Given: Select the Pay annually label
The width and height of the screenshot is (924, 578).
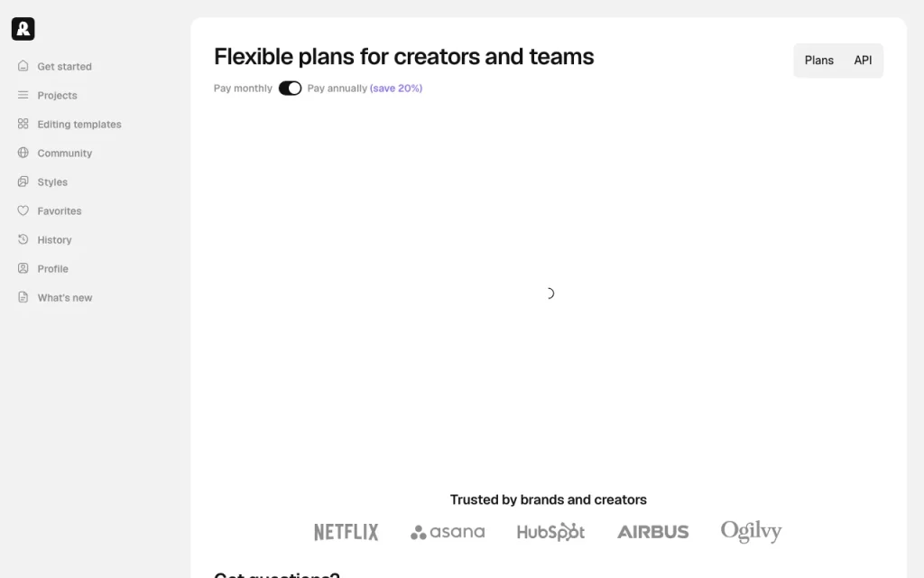Looking at the screenshot, I should (x=337, y=89).
